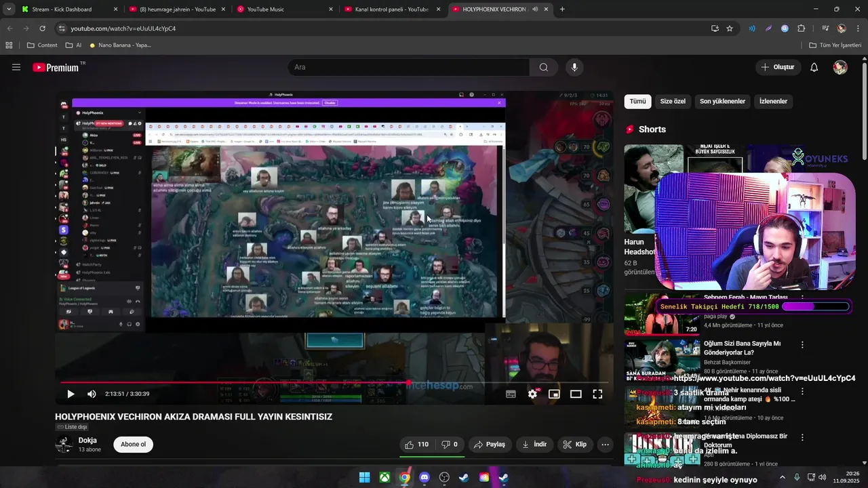The image size is (868, 488).
Task: Open Xbox app from taskbar
Action: point(384,477)
